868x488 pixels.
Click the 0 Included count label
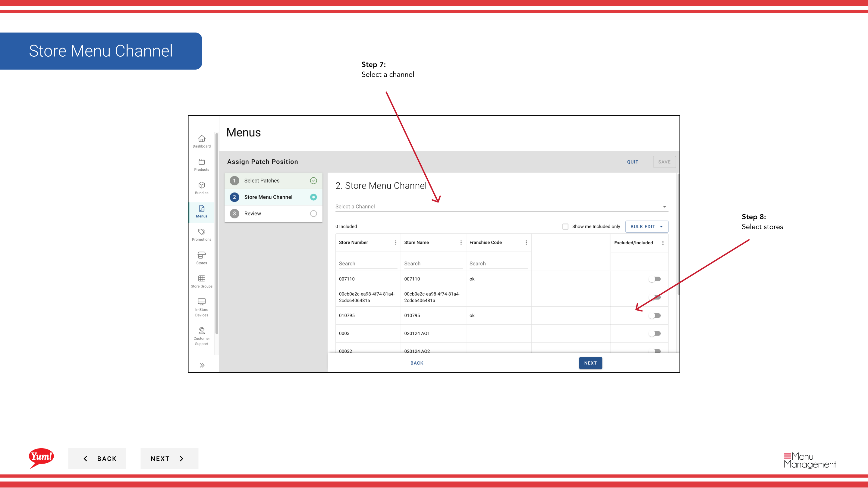pyautogui.click(x=346, y=227)
